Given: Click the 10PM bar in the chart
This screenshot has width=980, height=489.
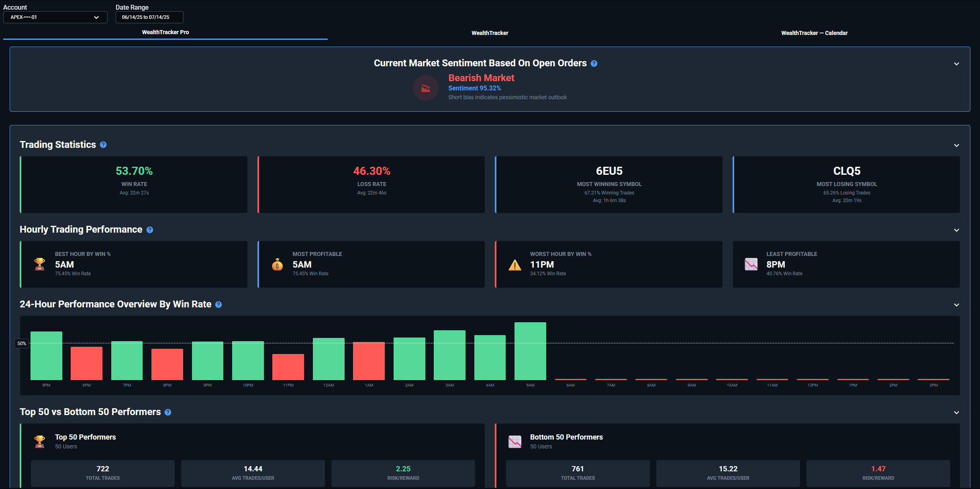Looking at the screenshot, I should tap(248, 360).
